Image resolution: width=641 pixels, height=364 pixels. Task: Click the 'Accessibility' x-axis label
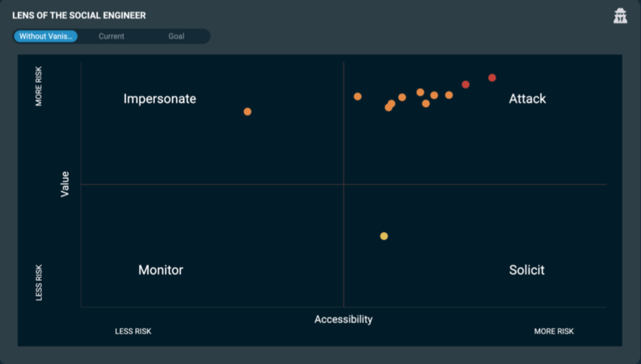pyautogui.click(x=343, y=319)
